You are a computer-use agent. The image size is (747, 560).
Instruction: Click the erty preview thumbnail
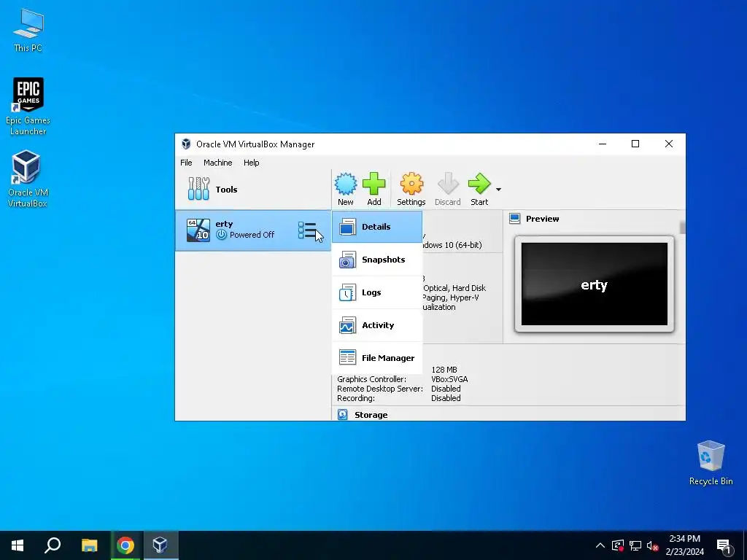click(x=594, y=284)
